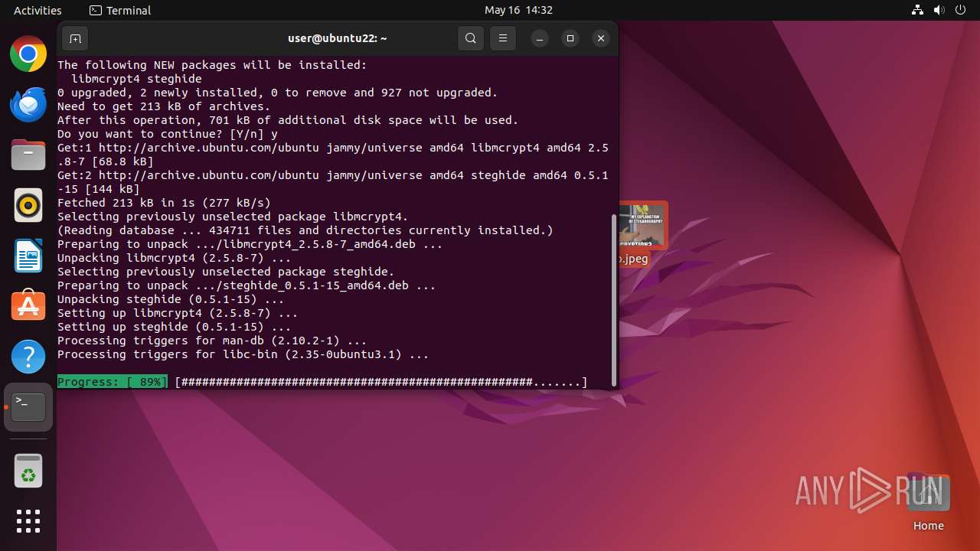This screenshot has height=551, width=980.
Task: Click 'Unpacking libmcrypt4 (2.5.8-7)' line
Action: coord(175,258)
